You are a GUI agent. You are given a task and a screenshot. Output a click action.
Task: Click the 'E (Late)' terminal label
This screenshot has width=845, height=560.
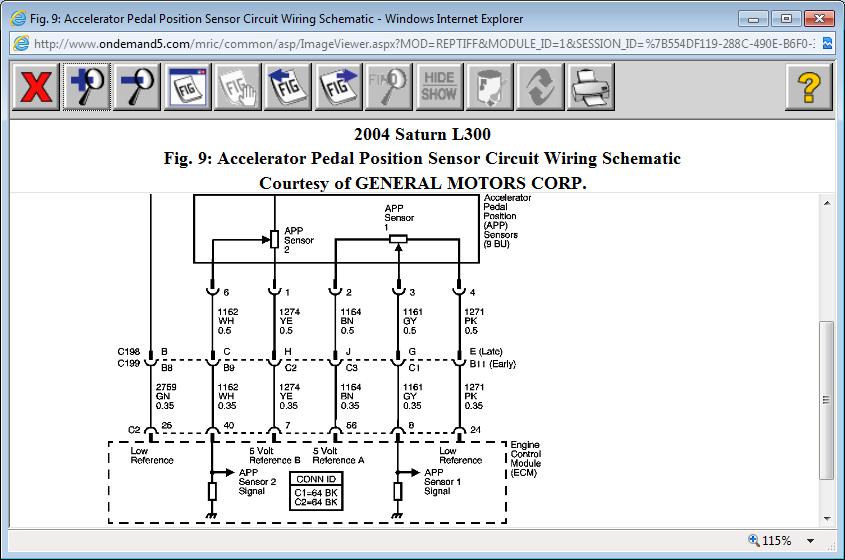[486, 351]
